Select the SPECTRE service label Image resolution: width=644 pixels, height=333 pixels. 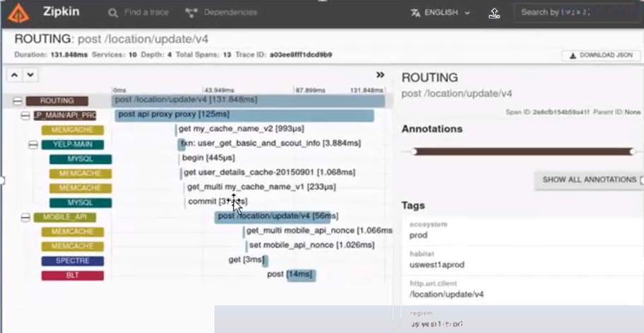[73, 261]
